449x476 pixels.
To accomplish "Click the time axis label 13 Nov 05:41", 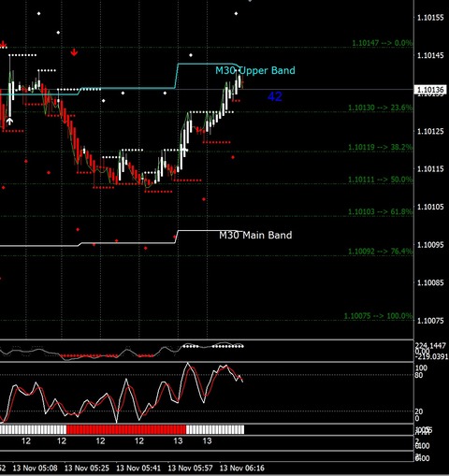I will point(138,469).
